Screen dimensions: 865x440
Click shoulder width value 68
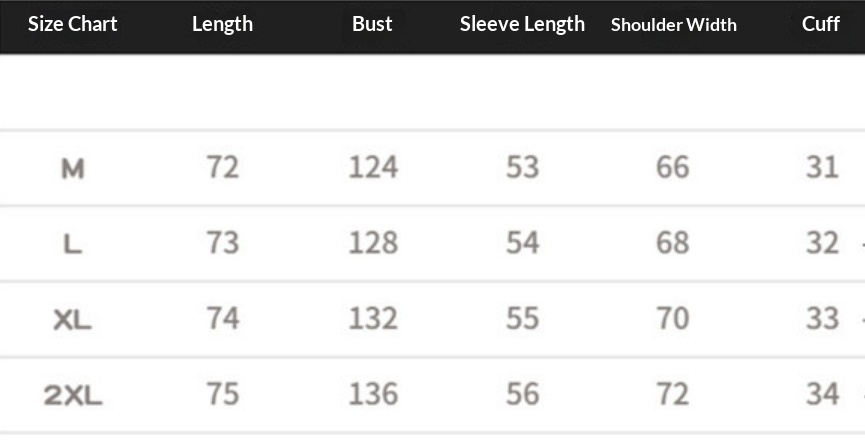coord(673,243)
